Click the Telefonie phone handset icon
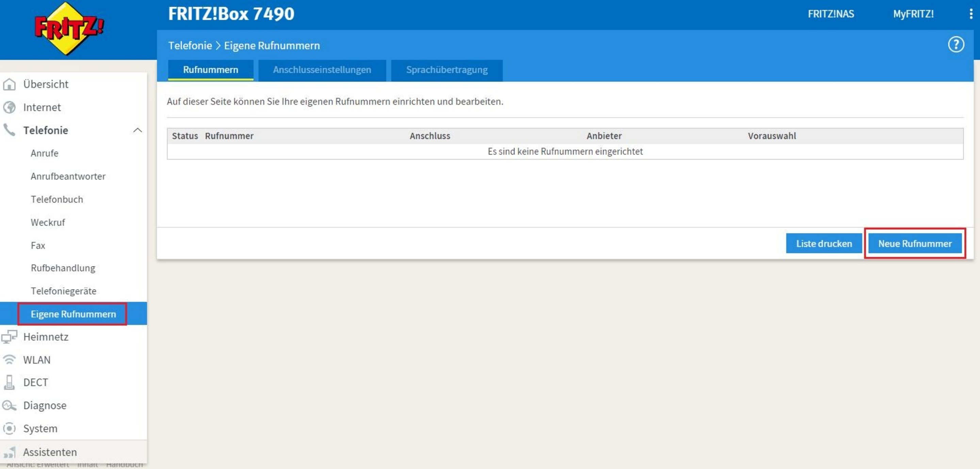The height and width of the screenshot is (469, 980). 9,130
